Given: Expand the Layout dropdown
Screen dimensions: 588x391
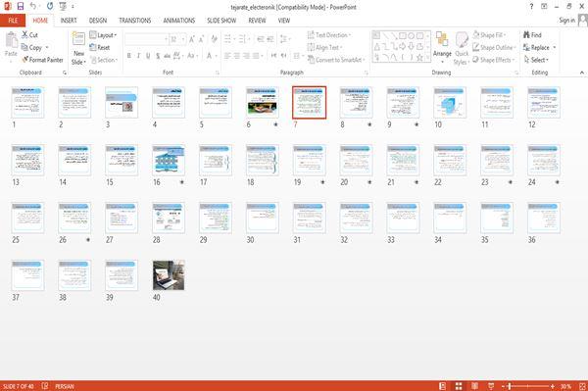Looking at the screenshot, I should [104, 35].
